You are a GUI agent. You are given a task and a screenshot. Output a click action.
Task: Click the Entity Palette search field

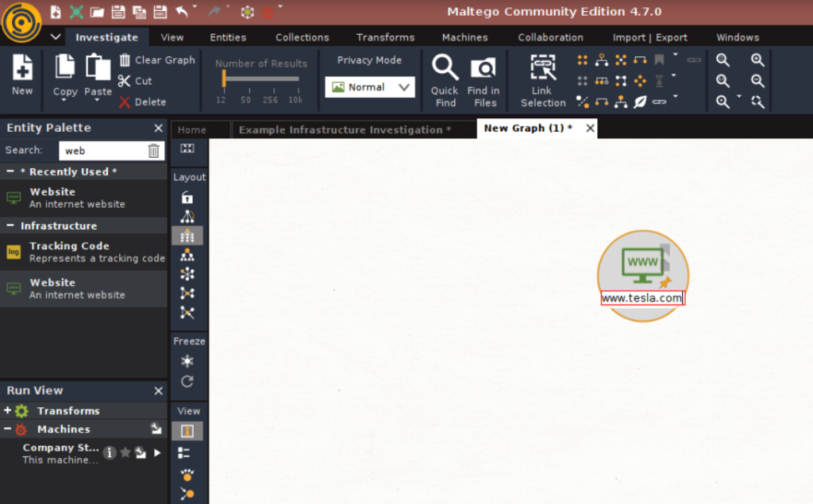[103, 151]
